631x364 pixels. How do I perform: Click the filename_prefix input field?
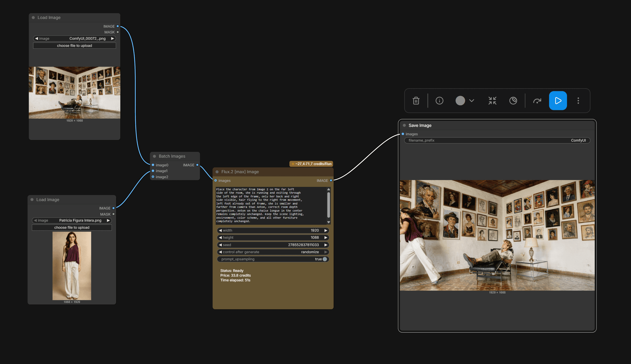tap(497, 141)
